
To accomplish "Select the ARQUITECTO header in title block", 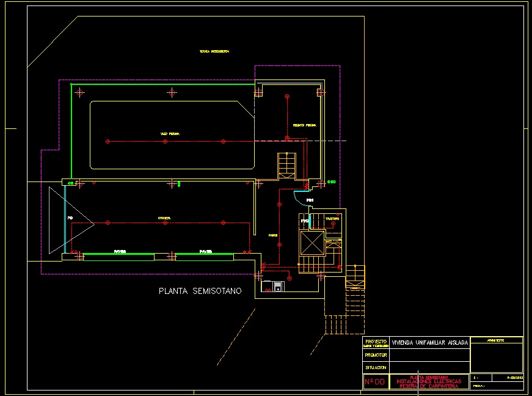I will [x=496, y=340].
